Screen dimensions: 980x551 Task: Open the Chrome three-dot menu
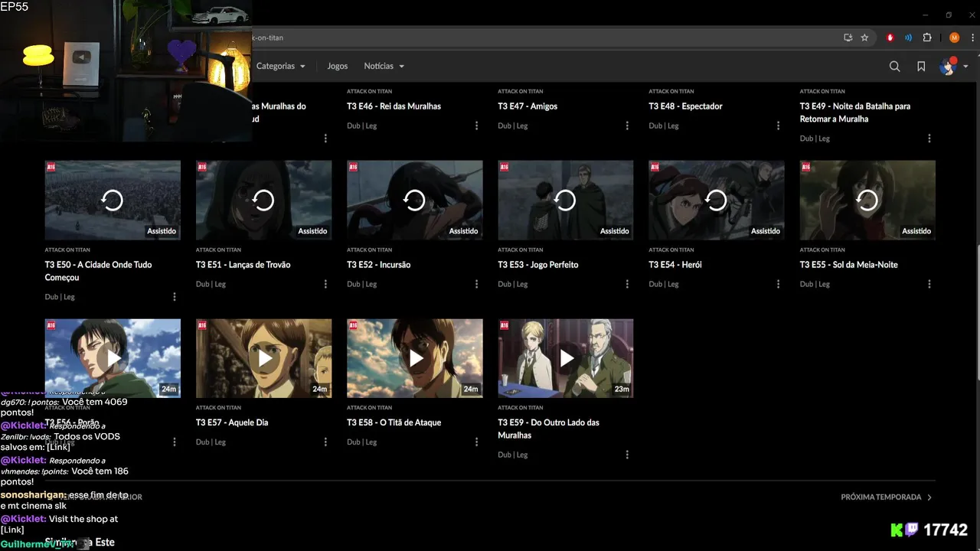(971, 37)
